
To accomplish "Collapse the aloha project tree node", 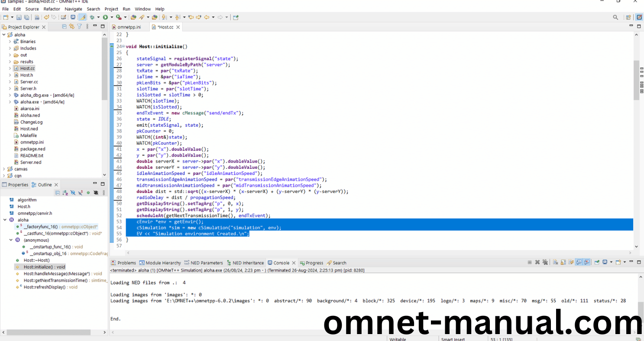I will (4, 35).
